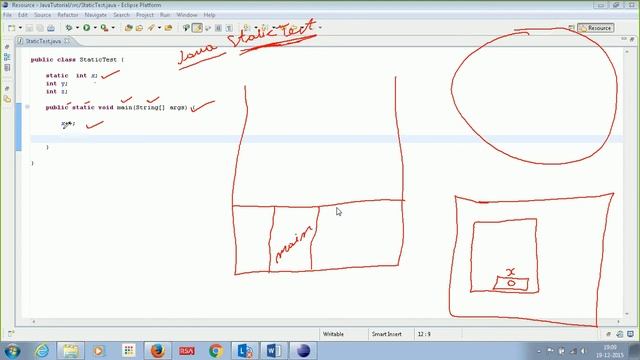Open the Navigate menu
Image resolution: width=640 pixels, height=360 pixels.
pyautogui.click(x=96, y=15)
